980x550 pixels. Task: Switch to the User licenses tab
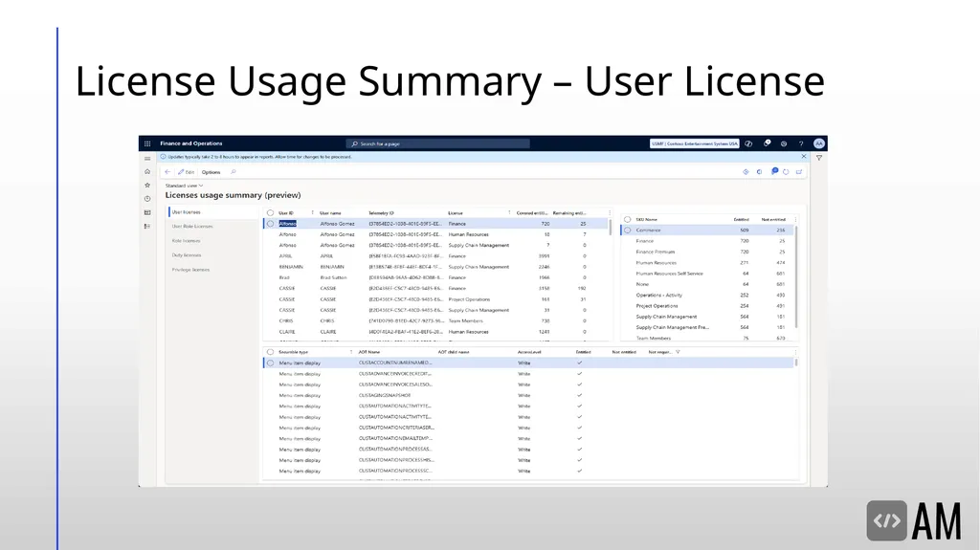point(187,212)
